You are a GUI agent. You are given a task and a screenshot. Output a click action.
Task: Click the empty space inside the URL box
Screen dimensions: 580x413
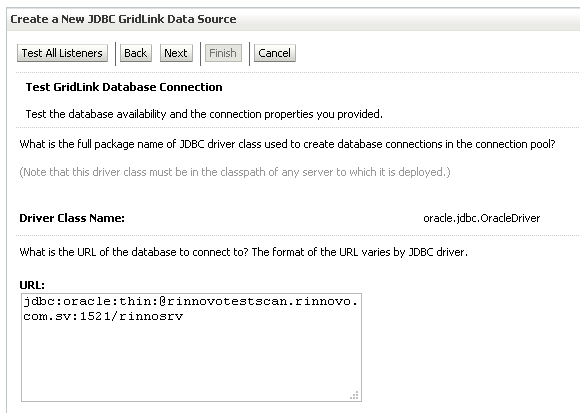click(191, 360)
